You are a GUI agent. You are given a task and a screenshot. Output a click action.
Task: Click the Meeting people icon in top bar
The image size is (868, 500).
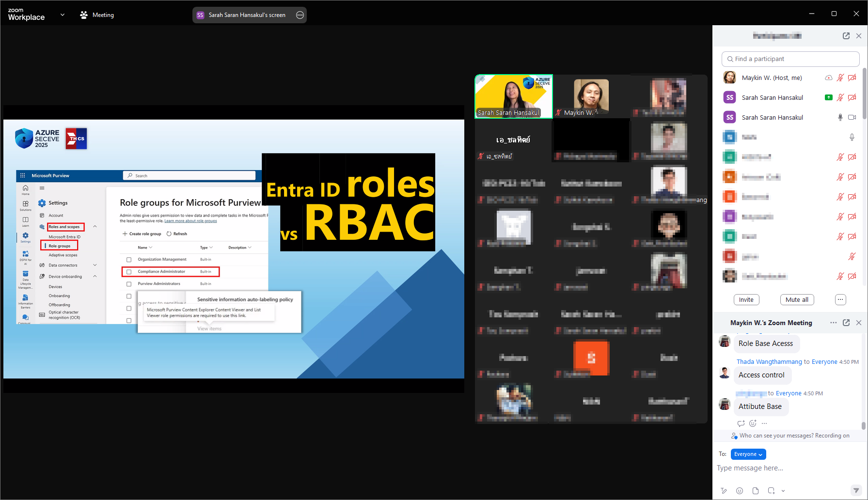point(84,15)
